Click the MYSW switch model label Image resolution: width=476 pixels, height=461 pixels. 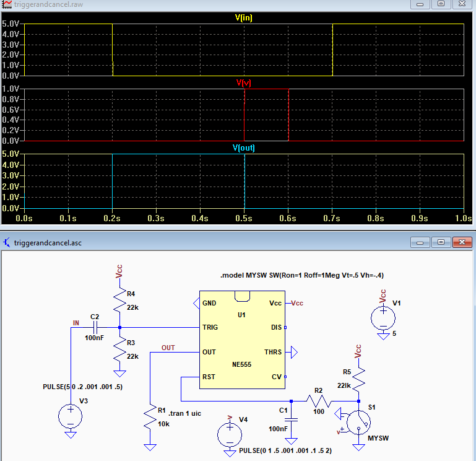tap(378, 438)
